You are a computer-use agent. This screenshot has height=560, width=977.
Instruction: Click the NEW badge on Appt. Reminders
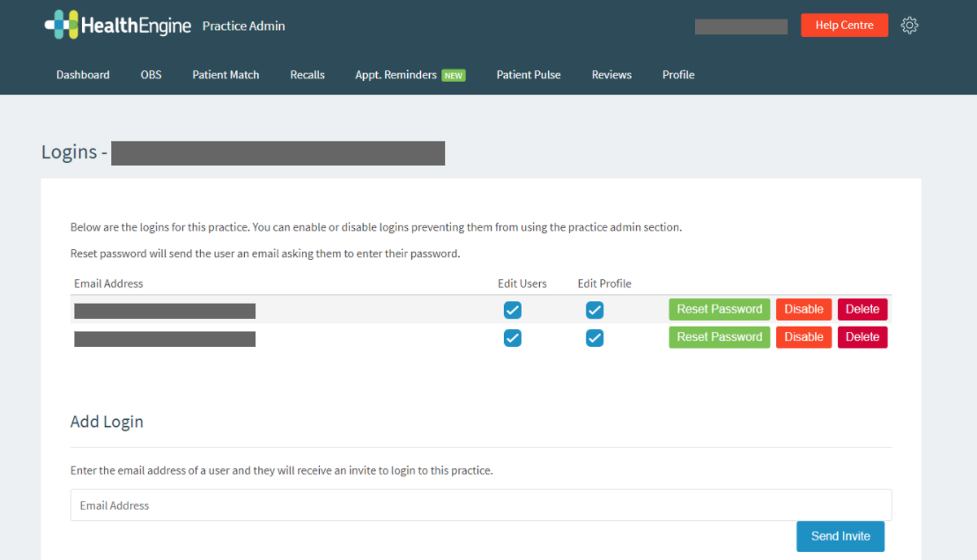[x=453, y=75]
